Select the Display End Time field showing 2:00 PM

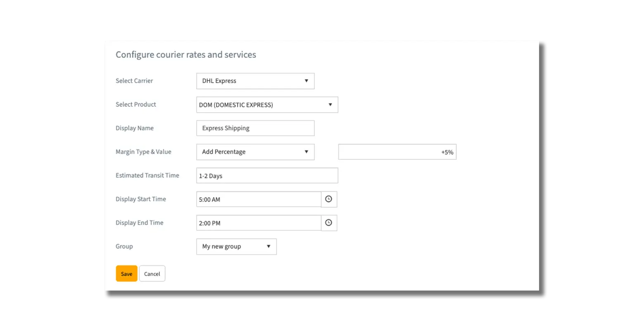tap(259, 223)
